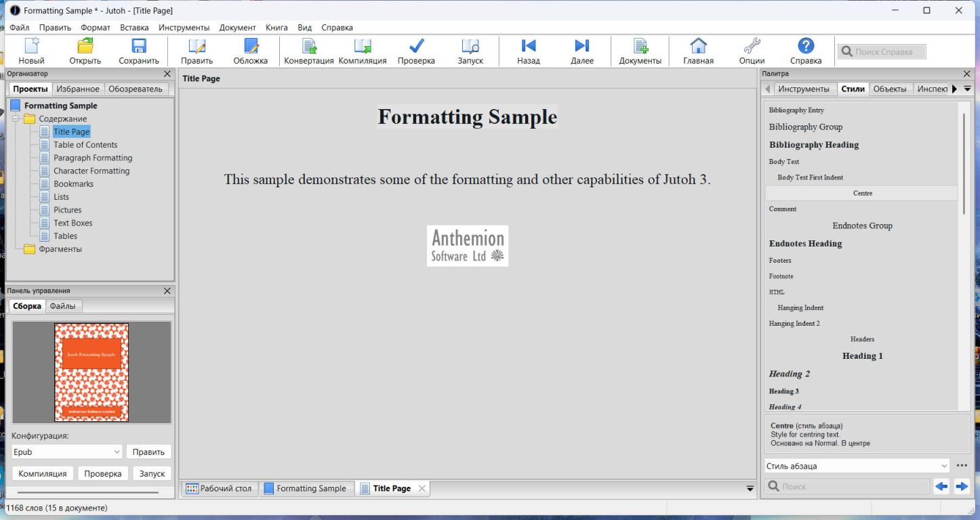Click the Править button beside configuration
This screenshot has height=520, width=980.
click(148, 452)
